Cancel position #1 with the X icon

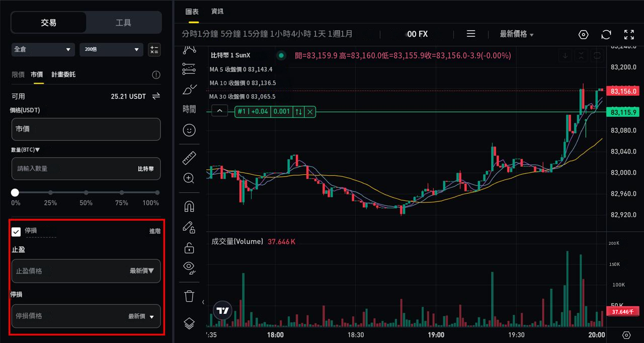310,112
